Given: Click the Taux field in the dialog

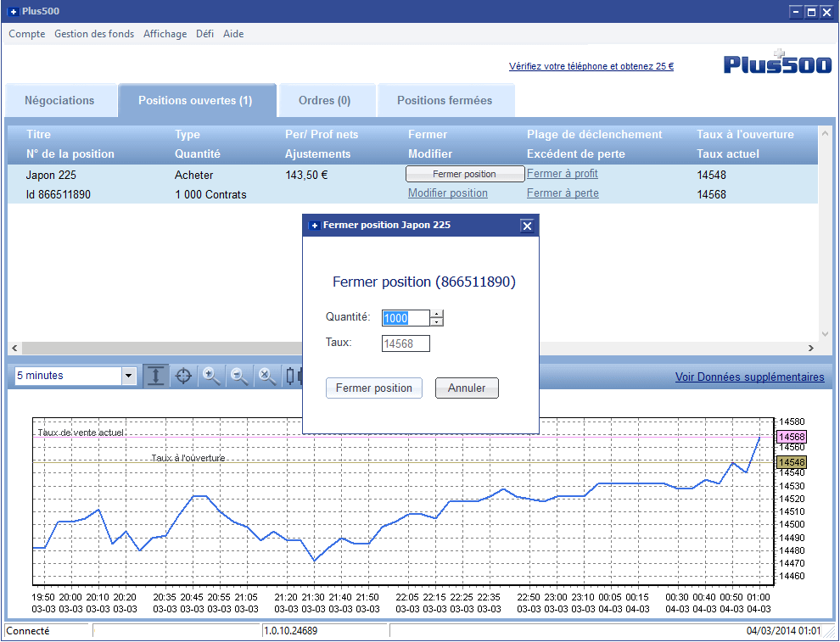Looking at the screenshot, I should (x=406, y=343).
